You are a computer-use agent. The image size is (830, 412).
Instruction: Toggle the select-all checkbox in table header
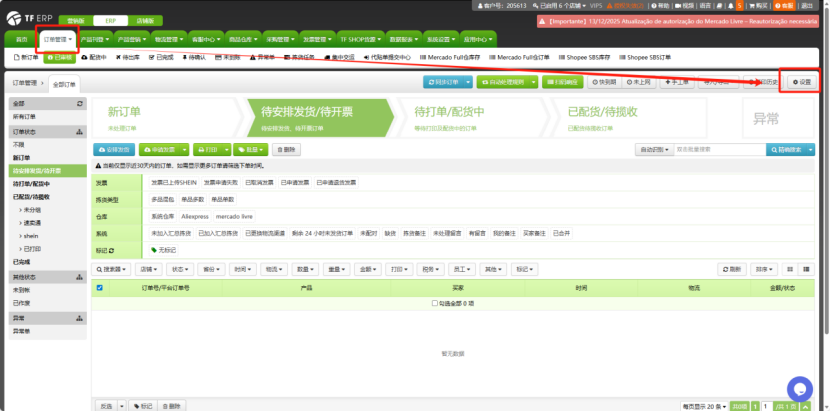coord(98,288)
